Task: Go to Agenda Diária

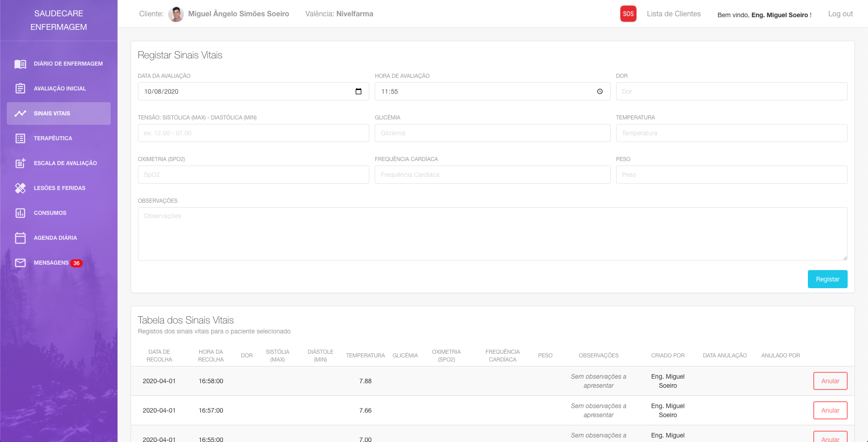Action: (x=59, y=238)
